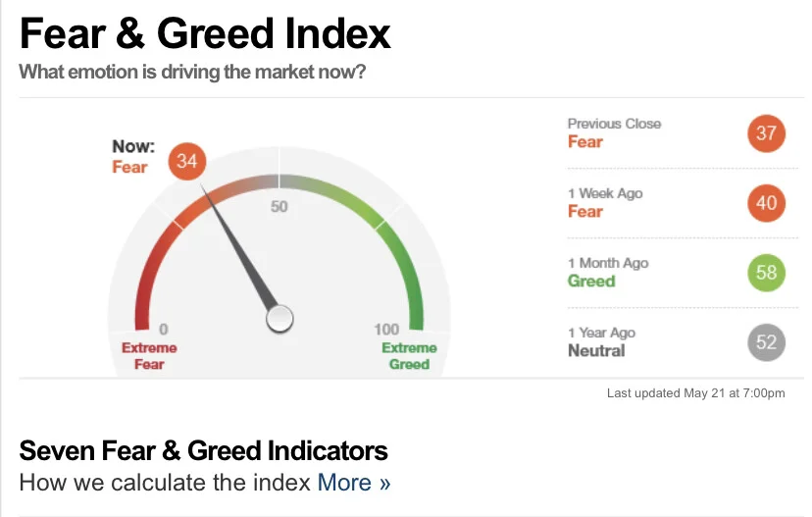Viewport: 812px width, 517px height.
Task: Click the gauge needle pivot knob
Action: coord(279,319)
